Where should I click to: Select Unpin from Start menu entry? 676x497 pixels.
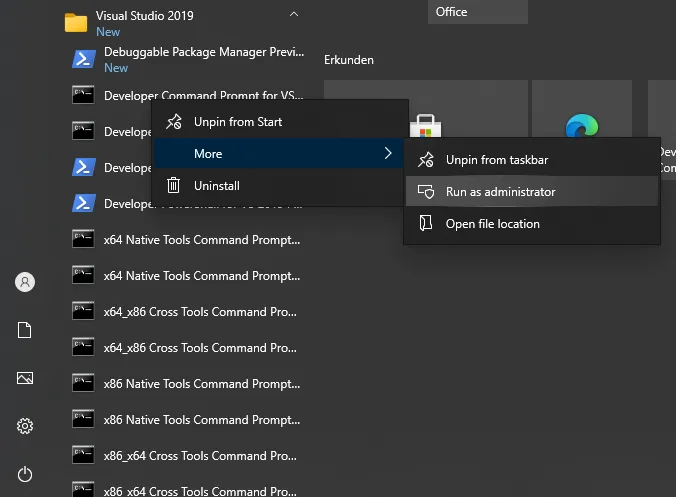tap(237, 122)
